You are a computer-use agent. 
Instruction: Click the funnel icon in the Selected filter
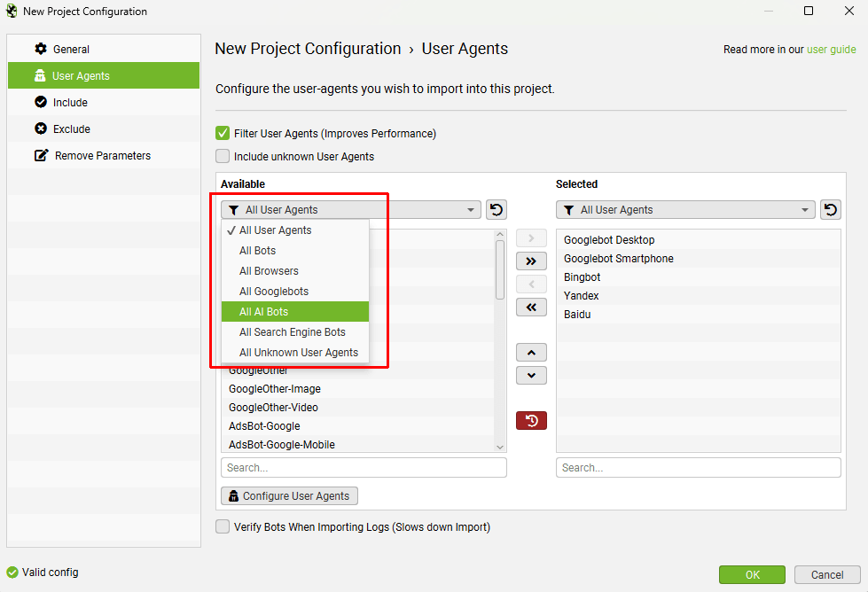pyautogui.click(x=570, y=209)
